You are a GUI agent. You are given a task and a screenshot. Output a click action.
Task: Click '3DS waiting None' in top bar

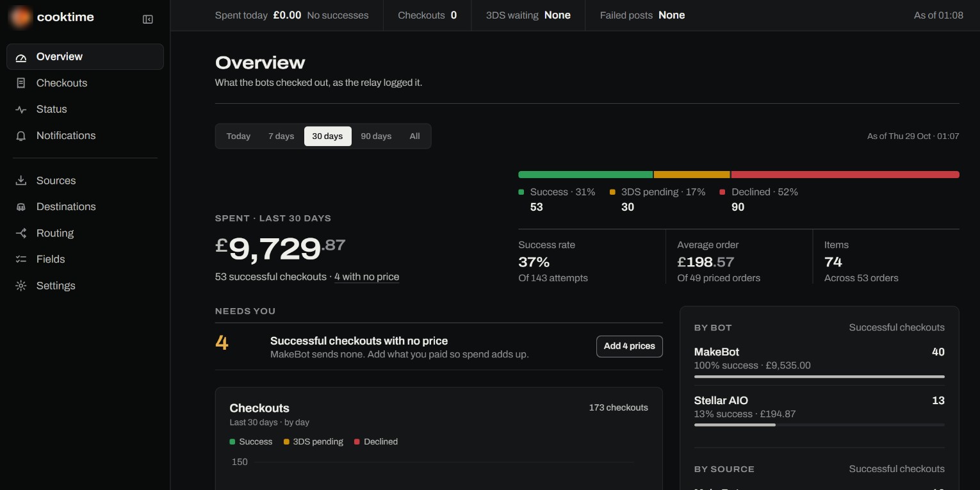(x=528, y=15)
